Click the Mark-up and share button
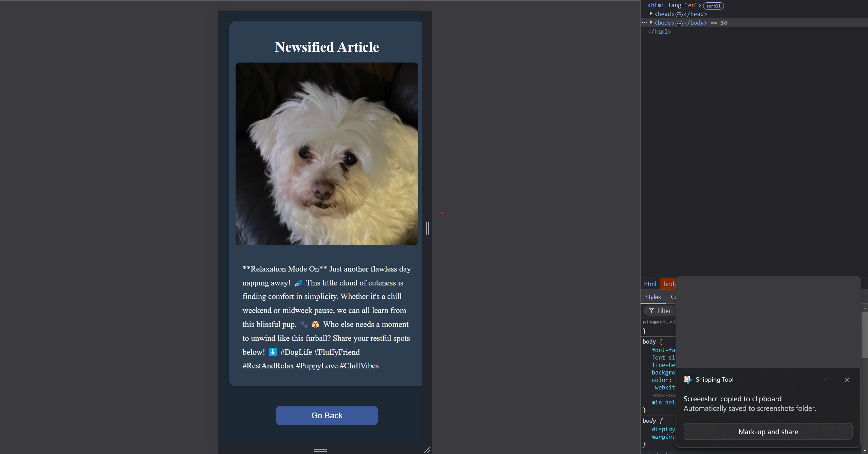Screen dimensions: 868x454 [x=768, y=432]
